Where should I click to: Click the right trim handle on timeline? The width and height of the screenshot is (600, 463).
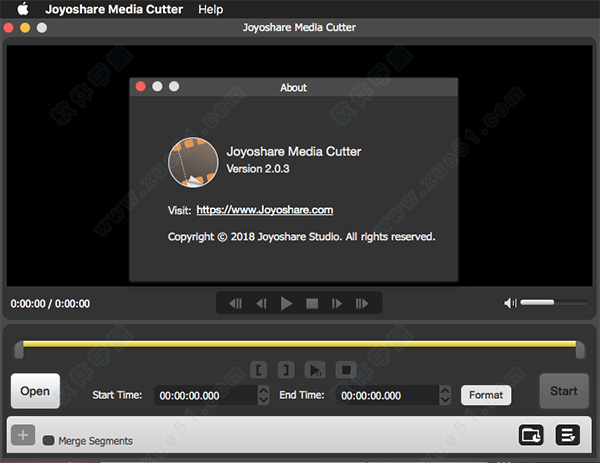click(580, 350)
